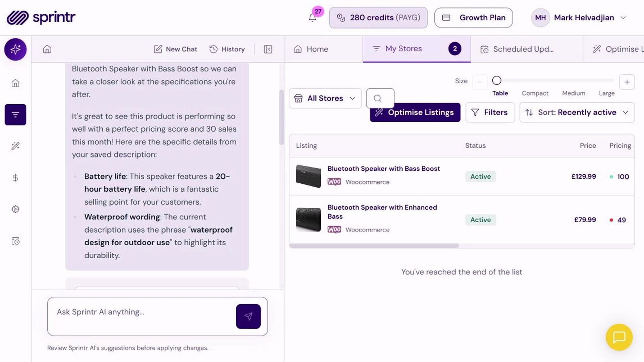The width and height of the screenshot is (644, 362).
Task: Click the 280 credits (PAYG) button
Action: (378, 18)
